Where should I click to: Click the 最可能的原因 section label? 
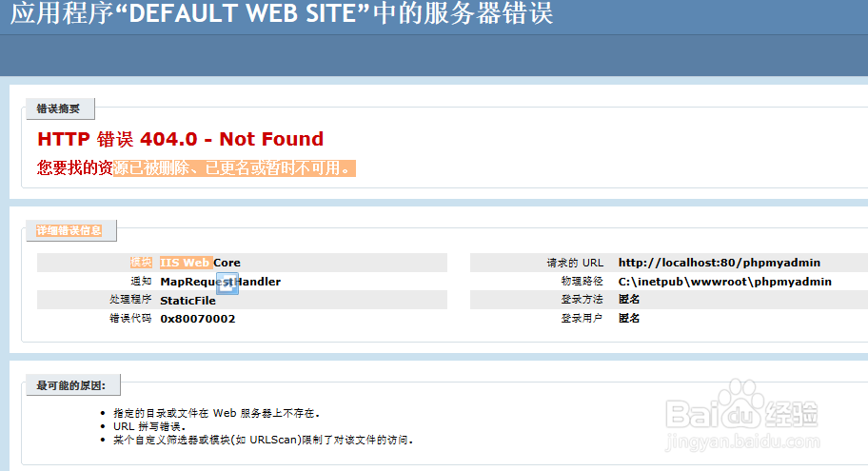click(x=70, y=385)
